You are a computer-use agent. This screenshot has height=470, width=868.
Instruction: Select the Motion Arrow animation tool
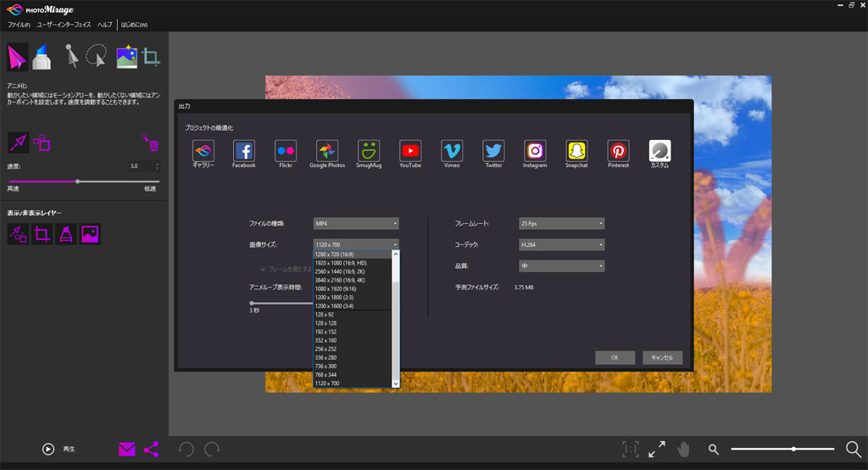tap(18, 57)
